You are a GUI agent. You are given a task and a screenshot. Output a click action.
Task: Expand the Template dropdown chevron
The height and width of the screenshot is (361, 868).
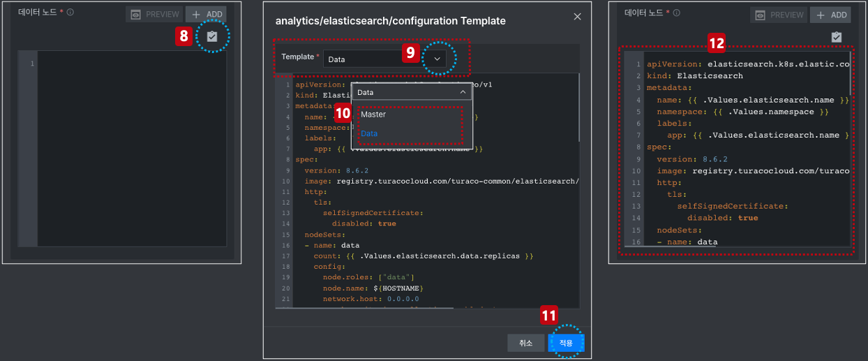coord(437,59)
